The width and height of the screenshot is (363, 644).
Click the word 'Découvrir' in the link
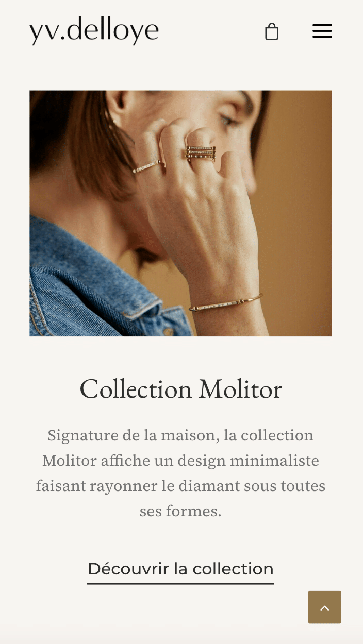pyautogui.click(x=128, y=569)
